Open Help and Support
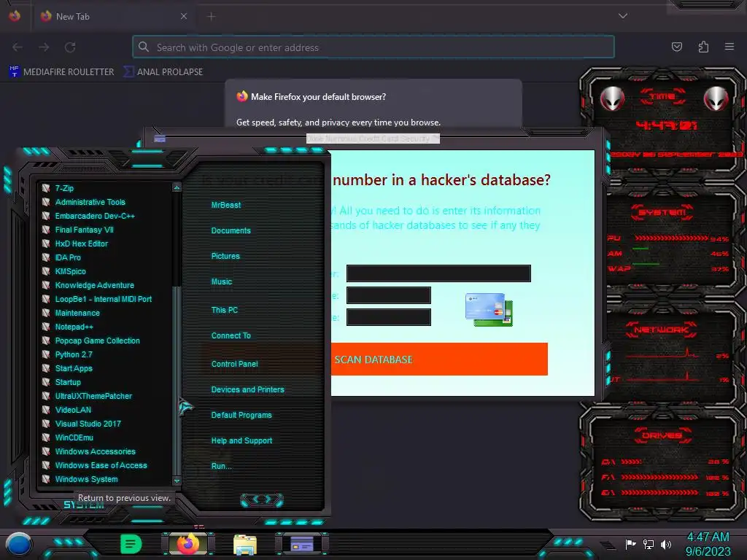This screenshot has height=560, width=747. (241, 441)
